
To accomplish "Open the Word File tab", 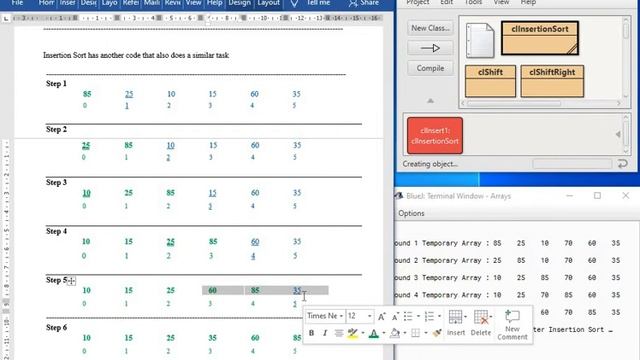I will [x=18, y=3].
